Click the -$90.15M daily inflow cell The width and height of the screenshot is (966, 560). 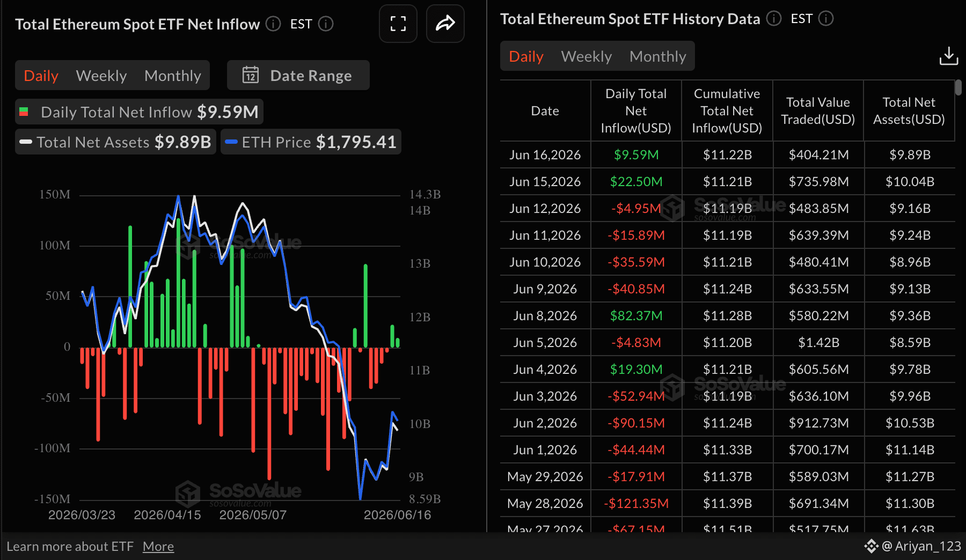(636, 423)
